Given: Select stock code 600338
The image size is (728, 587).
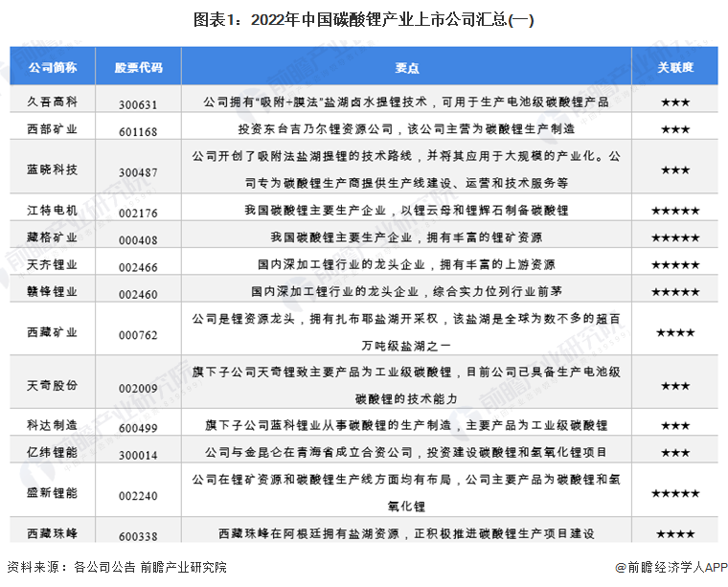Looking at the screenshot, I should coord(138,536).
